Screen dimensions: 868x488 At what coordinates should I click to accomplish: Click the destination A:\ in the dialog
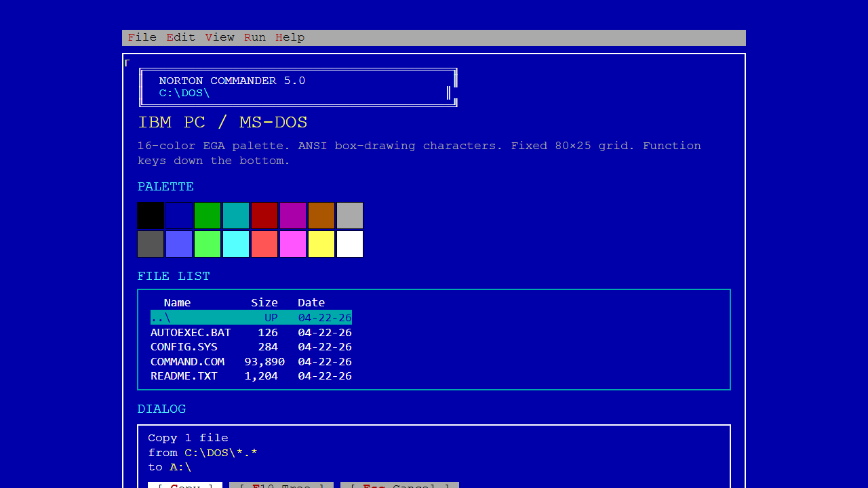click(x=181, y=468)
